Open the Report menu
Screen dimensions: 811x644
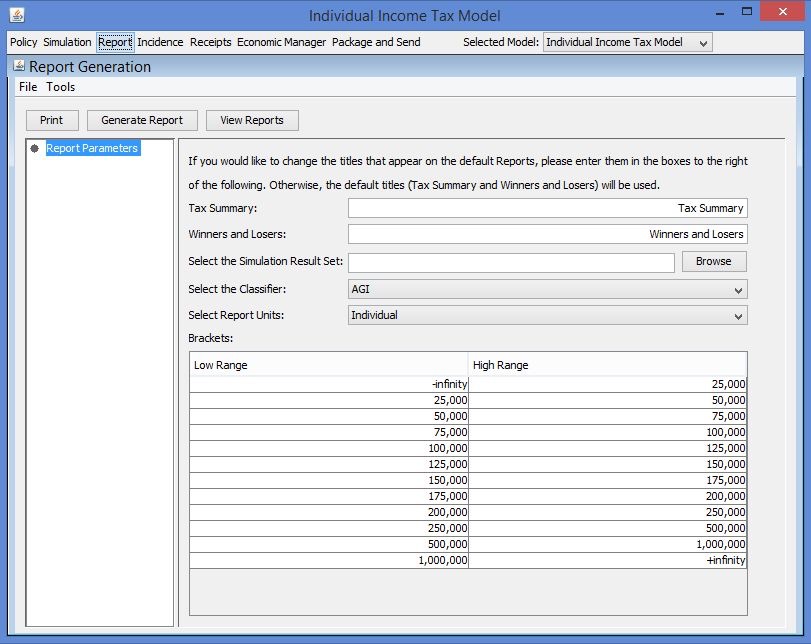pos(115,42)
